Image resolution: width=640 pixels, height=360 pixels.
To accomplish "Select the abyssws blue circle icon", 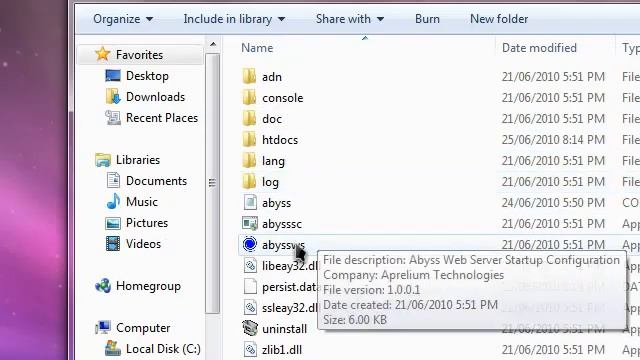I will click(250, 244).
